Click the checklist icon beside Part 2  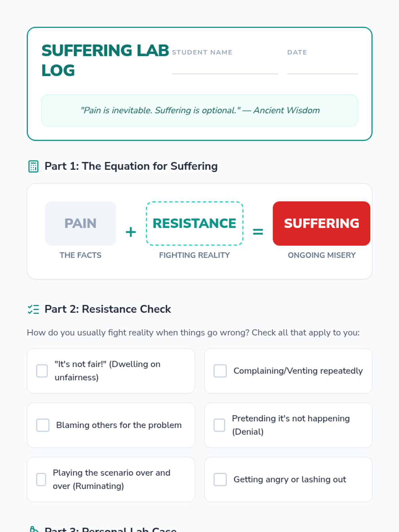click(33, 309)
